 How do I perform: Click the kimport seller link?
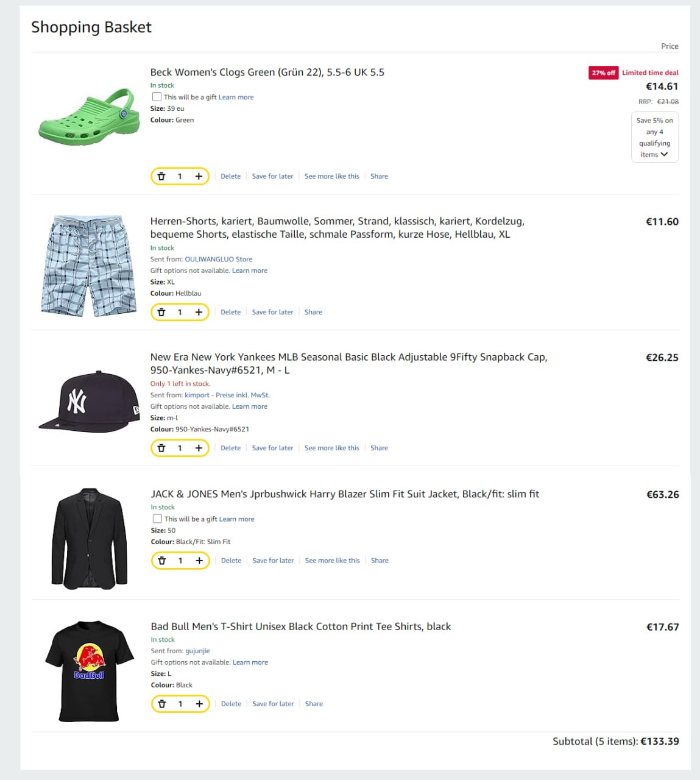tap(197, 395)
